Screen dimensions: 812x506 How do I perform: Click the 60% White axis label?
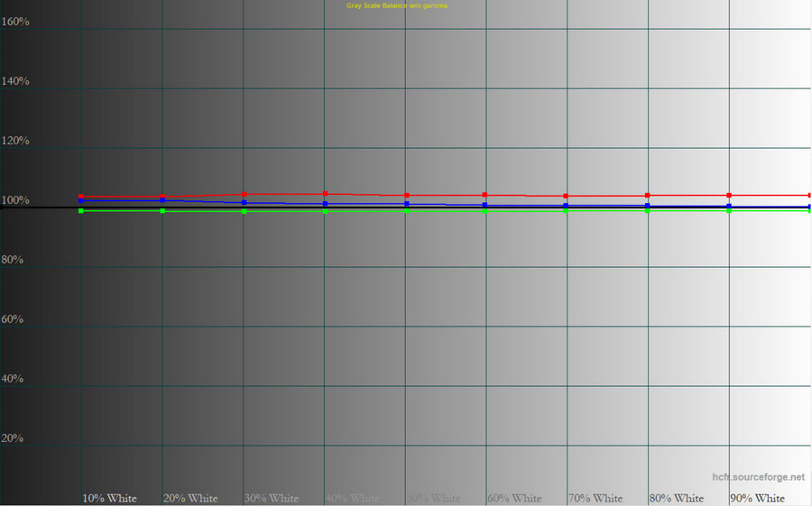point(514,498)
